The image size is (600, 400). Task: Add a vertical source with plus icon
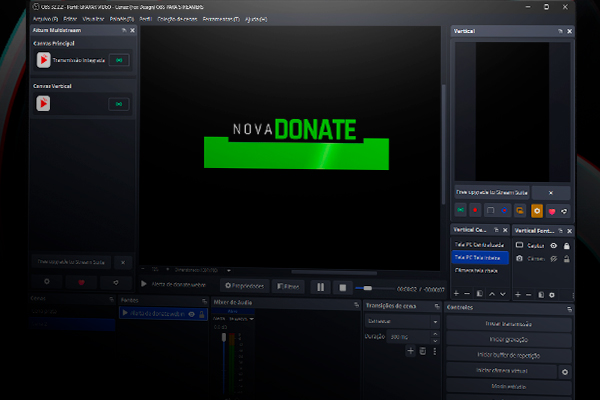518,294
